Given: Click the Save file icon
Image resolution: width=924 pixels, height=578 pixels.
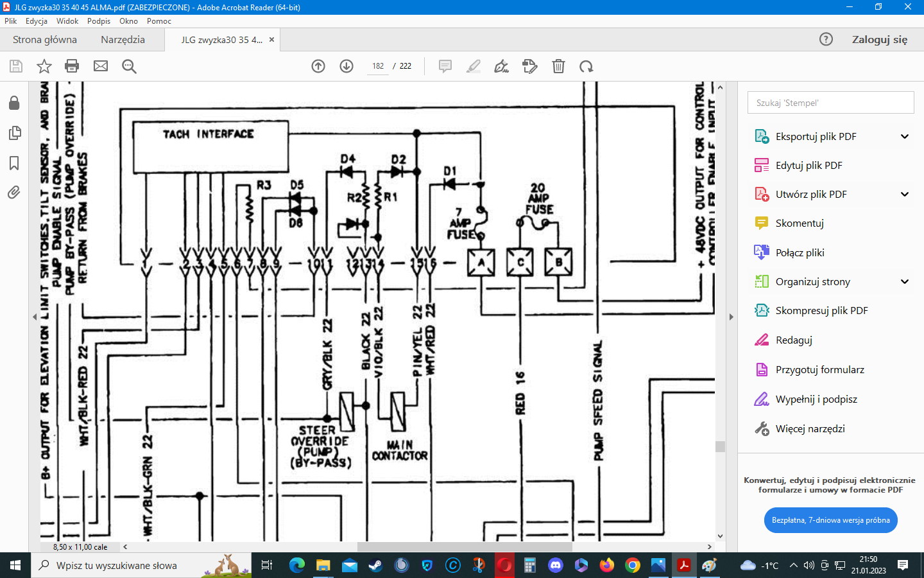Looking at the screenshot, I should point(16,66).
